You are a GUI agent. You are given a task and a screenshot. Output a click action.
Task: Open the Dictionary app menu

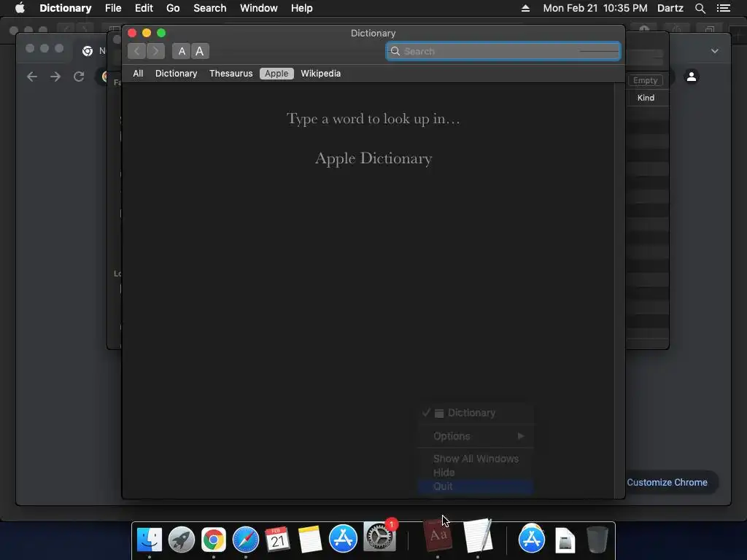(x=65, y=8)
